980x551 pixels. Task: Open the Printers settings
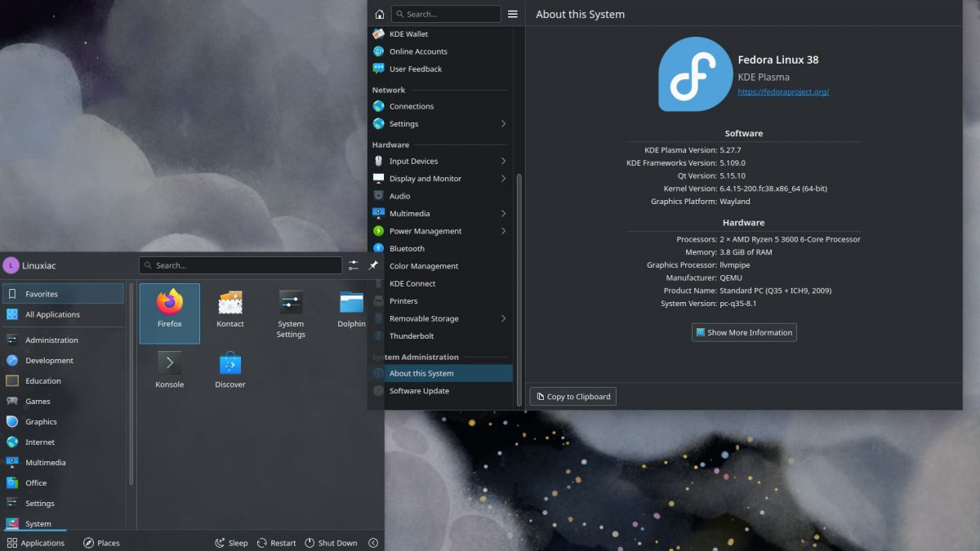pyautogui.click(x=441, y=301)
